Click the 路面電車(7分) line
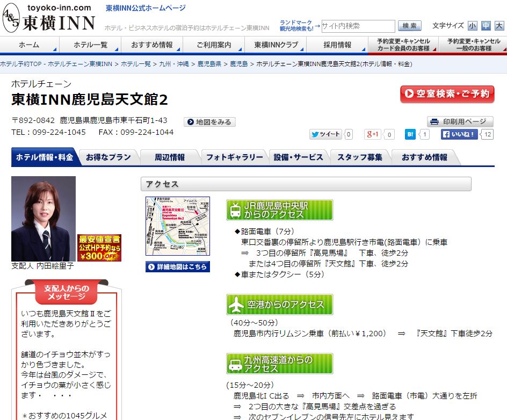Screen dimensions: 507x420 pos(265,231)
